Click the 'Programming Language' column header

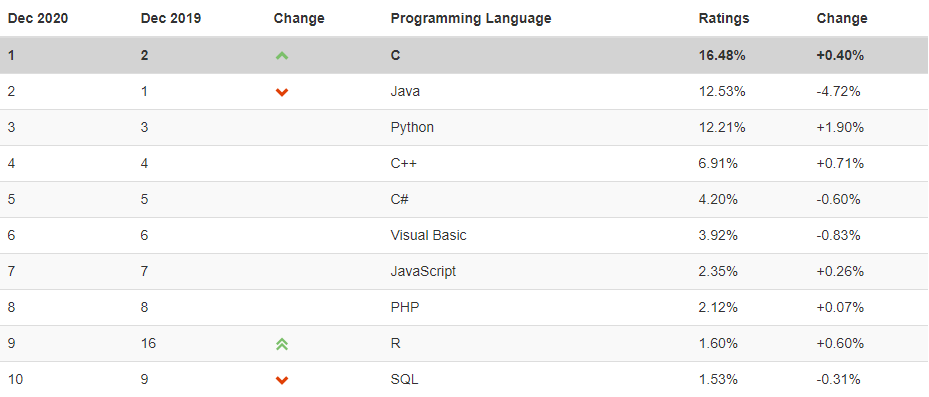pyautogui.click(x=471, y=18)
